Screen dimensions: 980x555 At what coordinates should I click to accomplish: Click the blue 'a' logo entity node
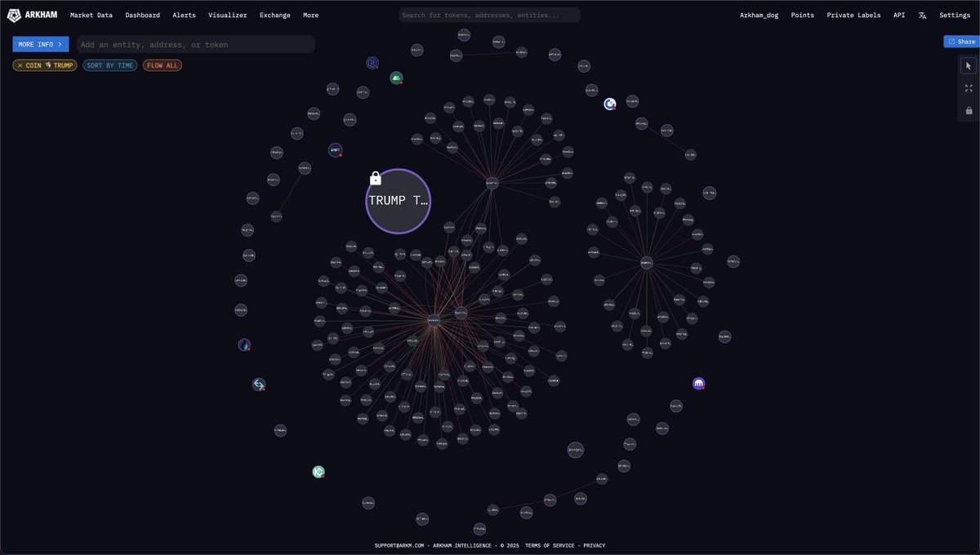click(372, 62)
